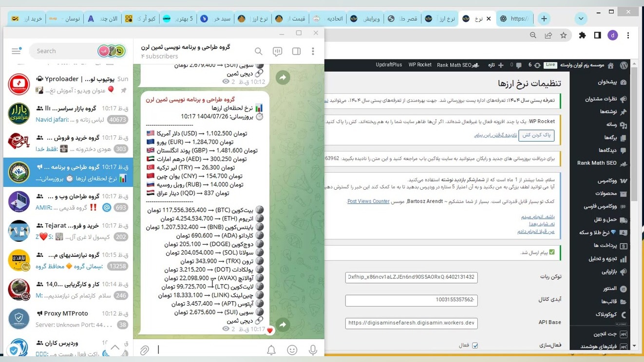Toggle Telegram right sidebar panel
Viewport: 644px width, 362px height.
pyautogui.click(x=296, y=52)
